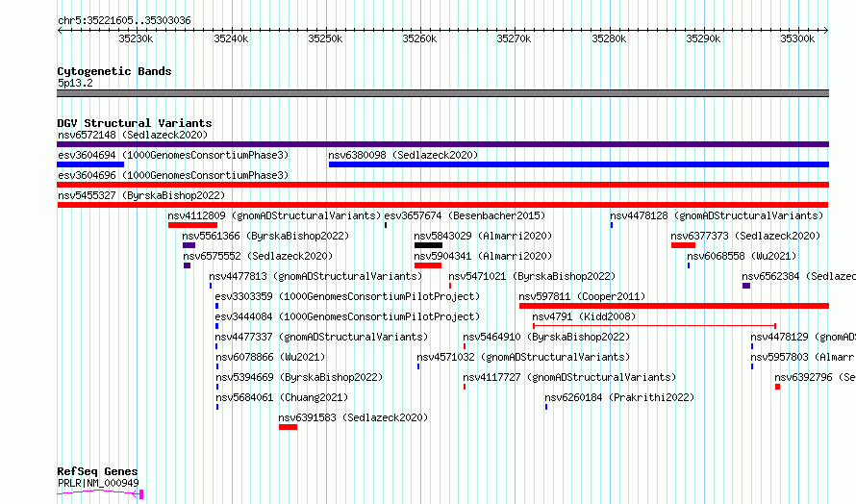Select the purple bar of nsv5561366
Screen dimensions: 856x504
[x=189, y=245]
